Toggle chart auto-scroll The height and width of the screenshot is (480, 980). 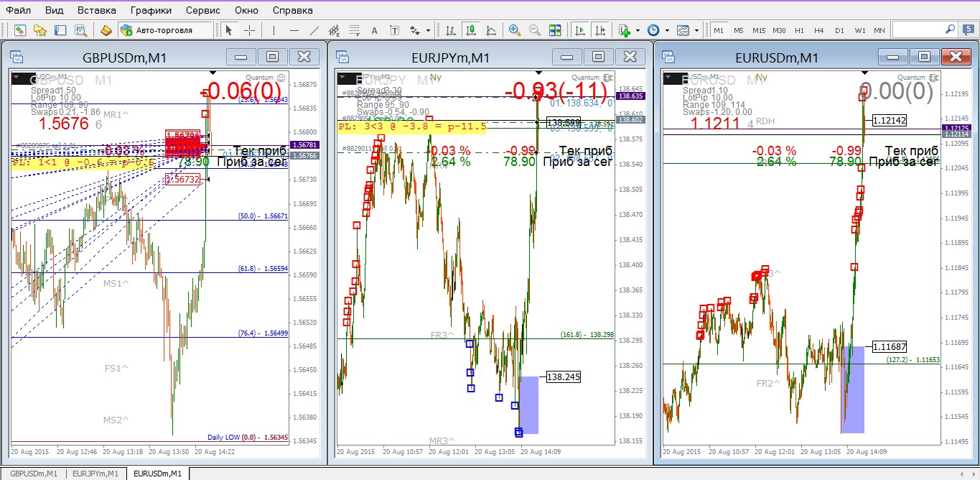point(580,30)
